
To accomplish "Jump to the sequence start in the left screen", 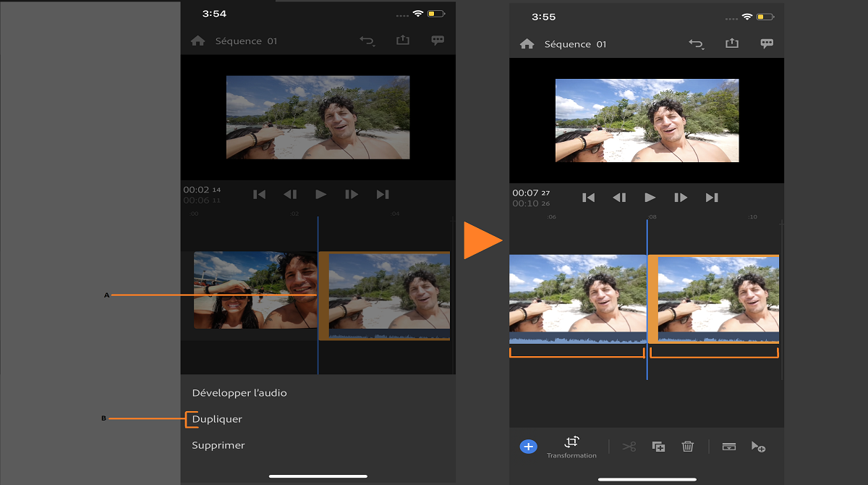I will 259,194.
